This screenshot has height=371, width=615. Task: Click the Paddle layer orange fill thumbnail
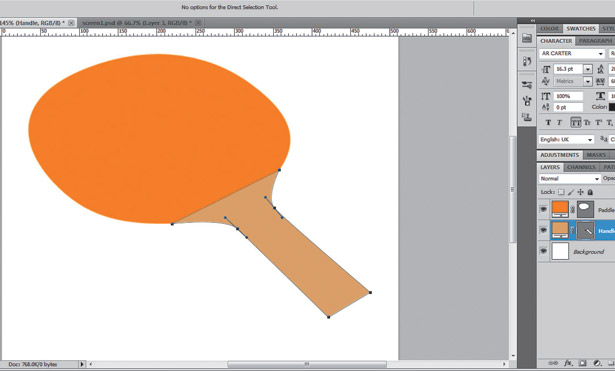tap(560, 209)
